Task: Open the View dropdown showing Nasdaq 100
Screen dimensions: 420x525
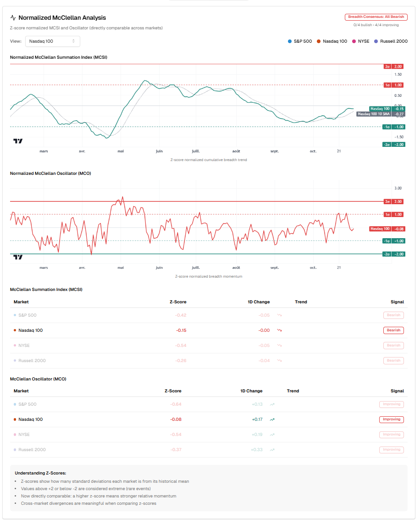Action: [53, 41]
